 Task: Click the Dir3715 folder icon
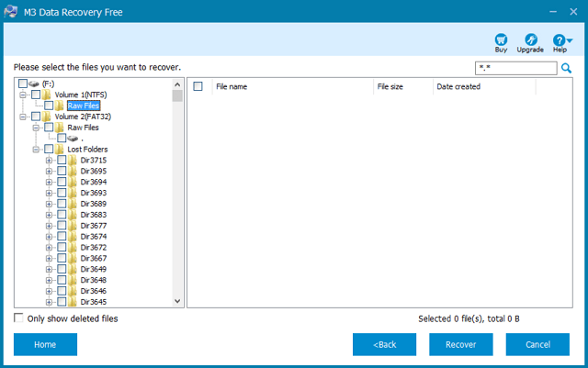pos(73,160)
